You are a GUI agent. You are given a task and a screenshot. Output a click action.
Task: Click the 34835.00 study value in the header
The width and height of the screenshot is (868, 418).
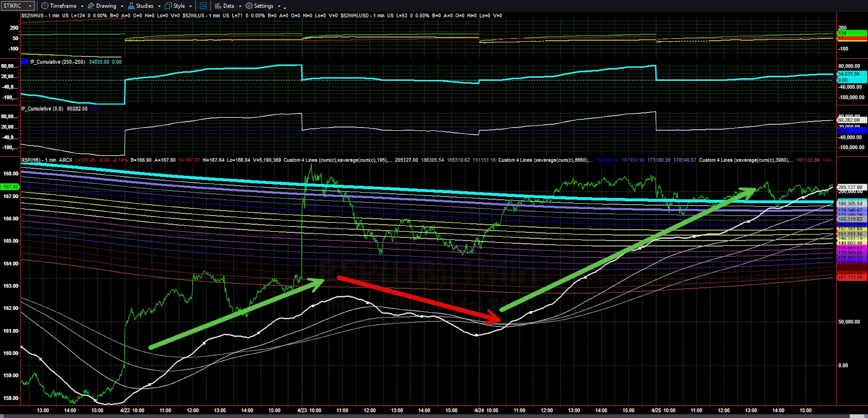[x=99, y=62]
